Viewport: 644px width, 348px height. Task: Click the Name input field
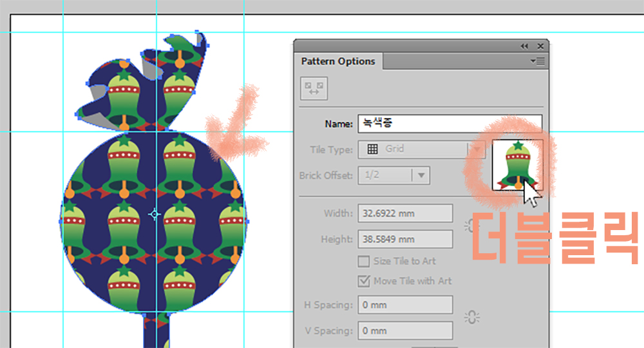450,123
